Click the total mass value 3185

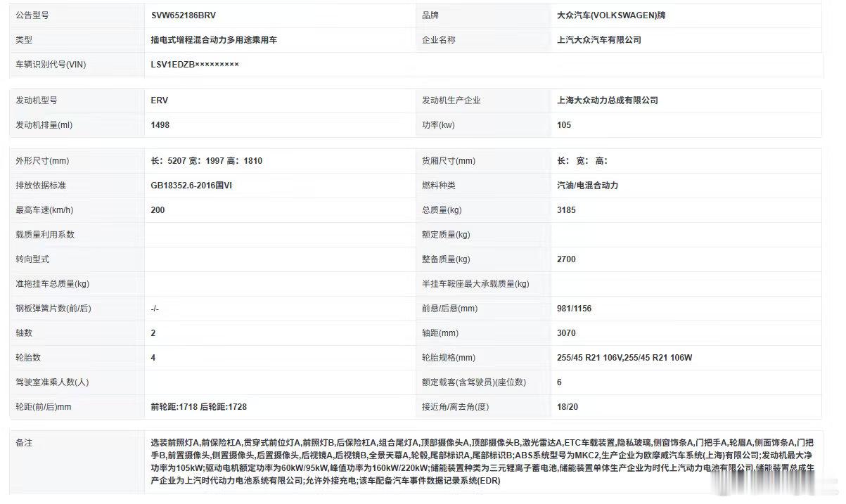566,210
